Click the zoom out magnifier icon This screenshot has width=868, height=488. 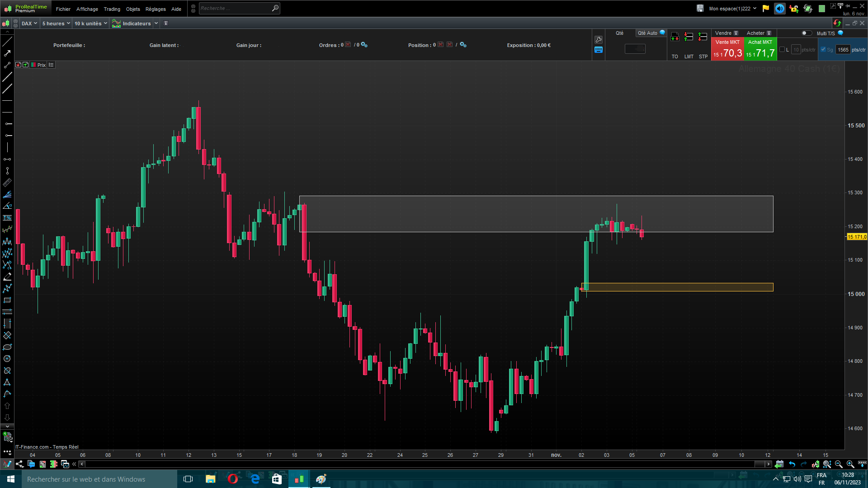click(x=839, y=464)
